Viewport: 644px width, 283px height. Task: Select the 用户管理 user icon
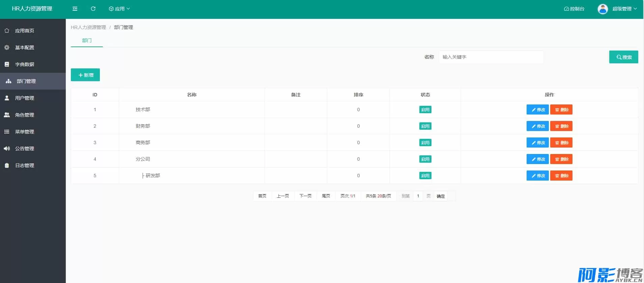coord(7,98)
